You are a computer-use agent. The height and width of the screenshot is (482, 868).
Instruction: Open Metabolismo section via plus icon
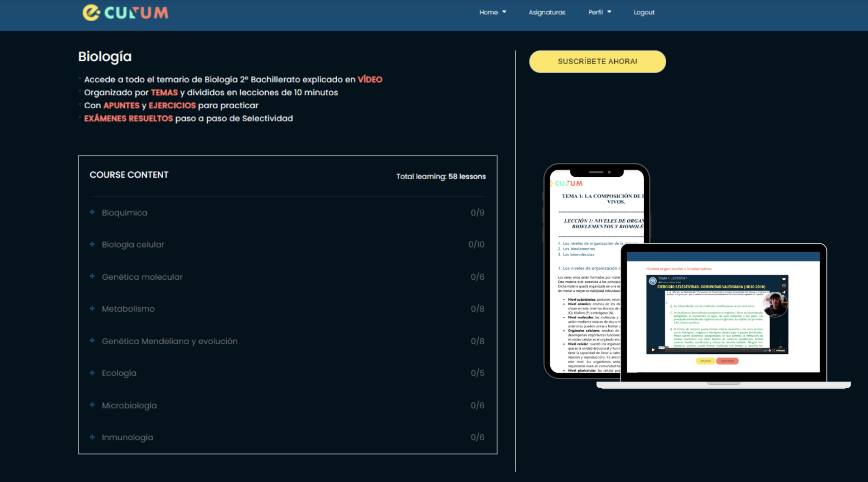pos(92,308)
